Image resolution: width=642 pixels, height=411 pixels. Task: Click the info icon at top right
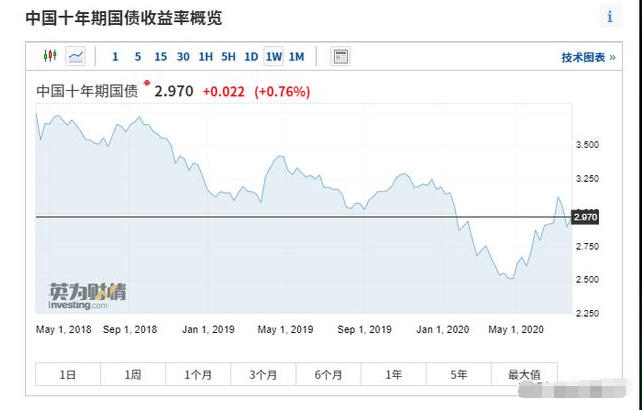610,17
